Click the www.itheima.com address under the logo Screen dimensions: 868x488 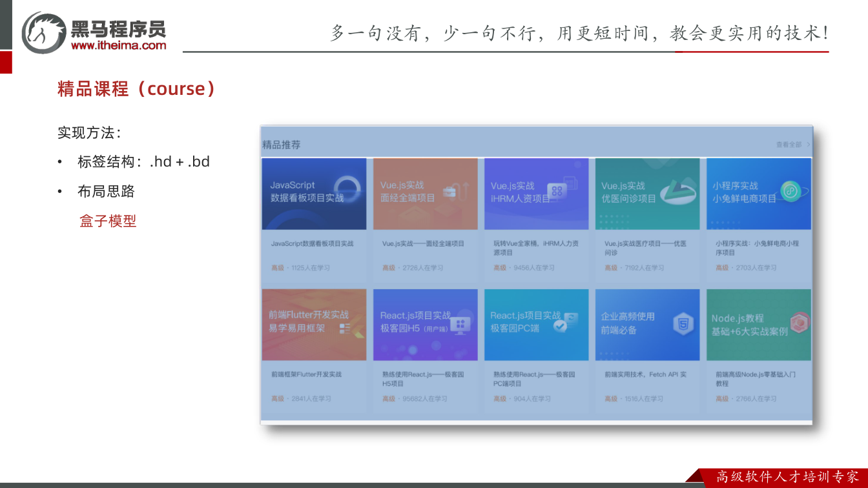(118, 45)
